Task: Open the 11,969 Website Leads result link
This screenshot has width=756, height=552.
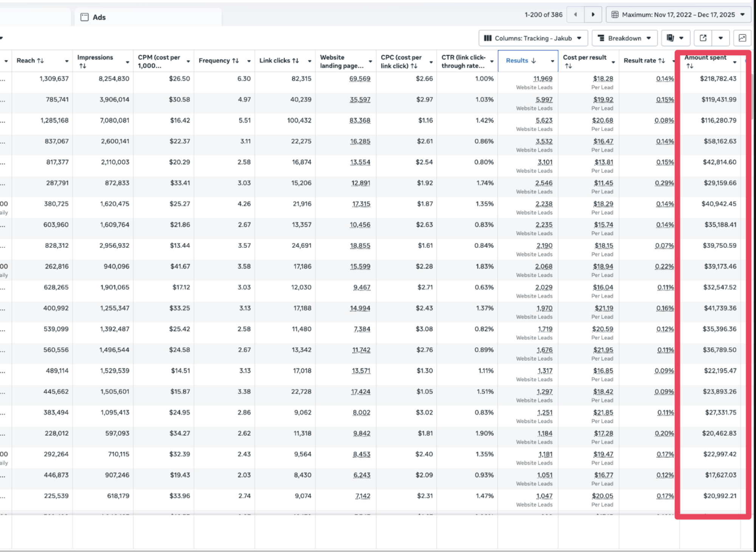Action: 543,79
